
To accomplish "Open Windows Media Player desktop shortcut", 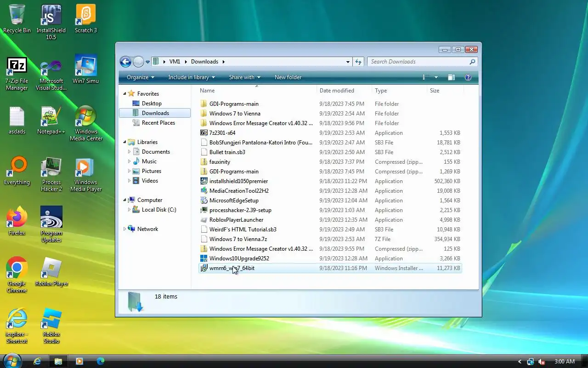I will click(86, 174).
